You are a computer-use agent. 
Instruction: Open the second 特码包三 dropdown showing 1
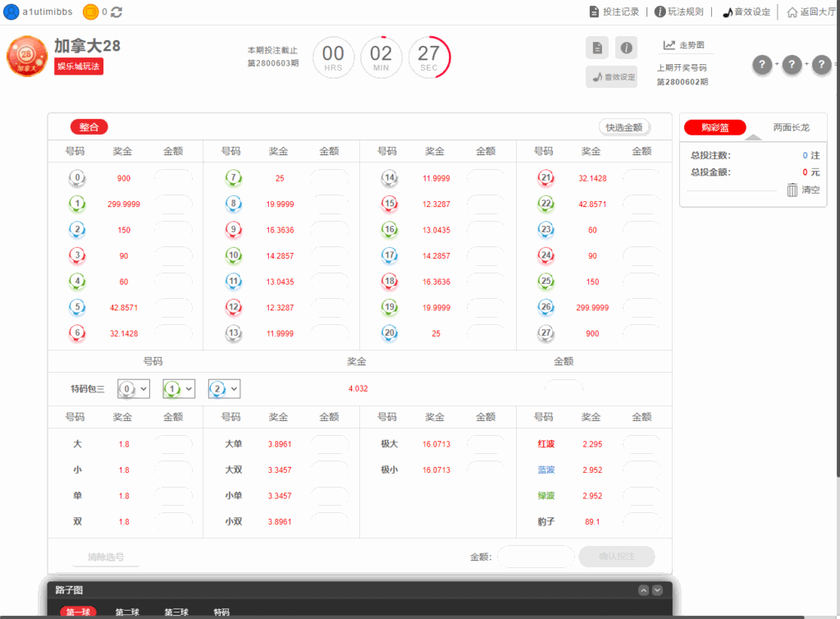tap(179, 388)
